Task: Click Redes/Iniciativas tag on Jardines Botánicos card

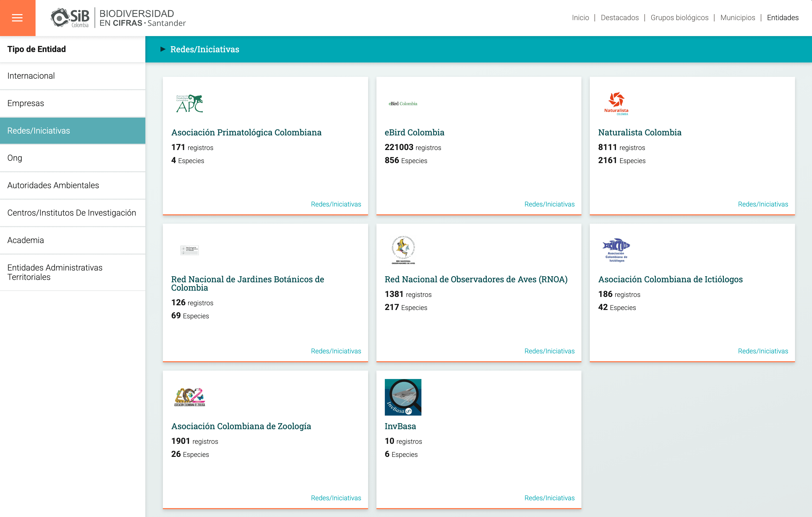Action: pos(336,351)
